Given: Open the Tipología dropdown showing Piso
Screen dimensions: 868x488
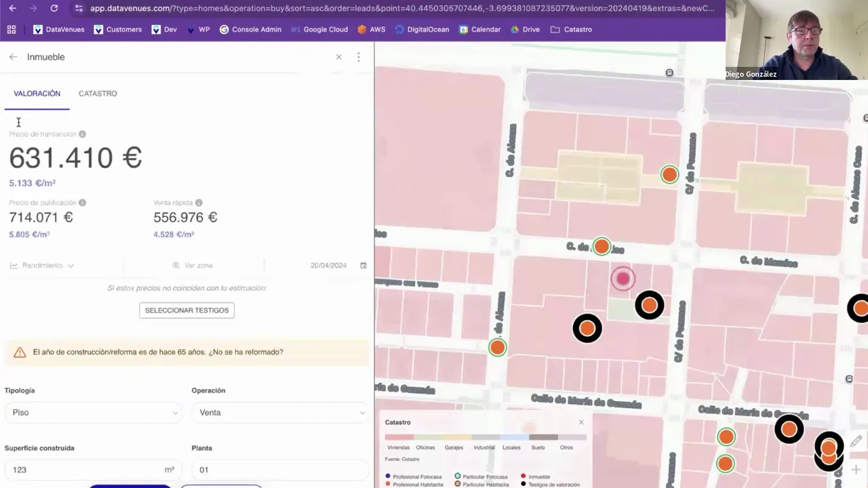Looking at the screenshot, I should pyautogui.click(x=93, y=412).
